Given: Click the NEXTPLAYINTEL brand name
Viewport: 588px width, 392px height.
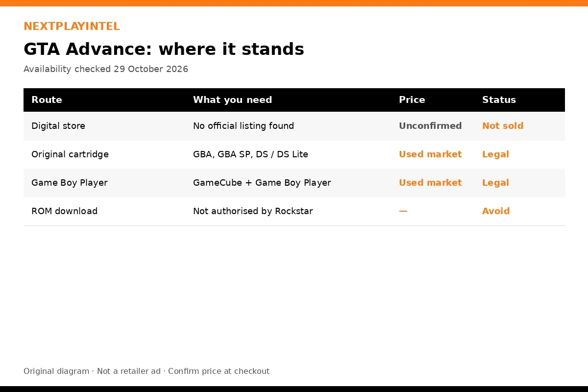Looking at the screenshot, I should (72, 26).
